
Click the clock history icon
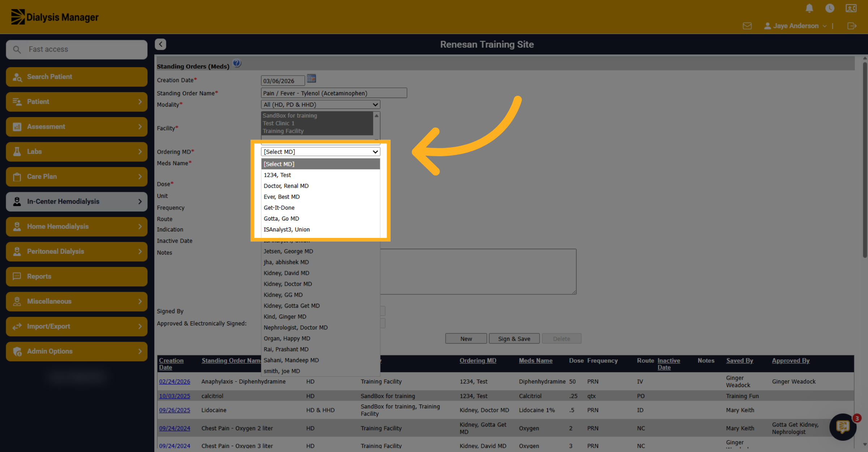[830, 8]
